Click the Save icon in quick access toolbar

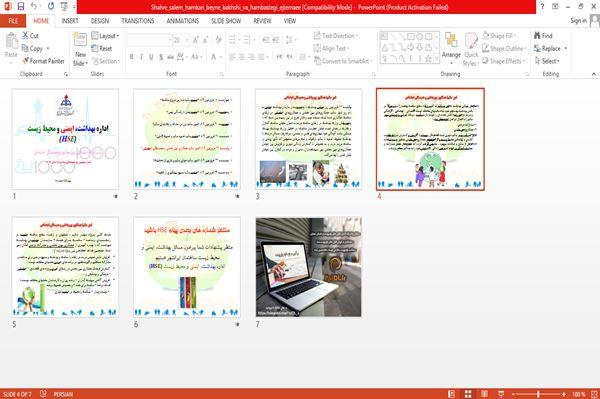click(21, 7)
